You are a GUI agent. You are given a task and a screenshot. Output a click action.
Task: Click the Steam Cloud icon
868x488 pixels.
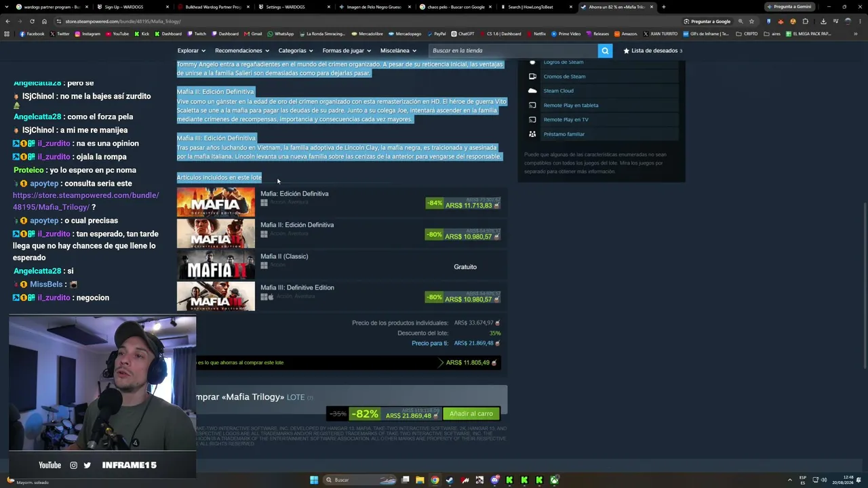(532, 91)
